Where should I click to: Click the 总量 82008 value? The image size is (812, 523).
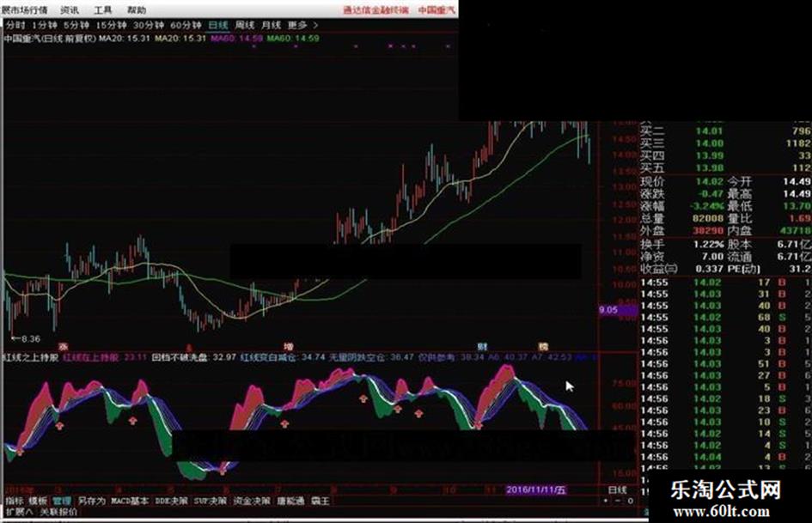(708, 218)
